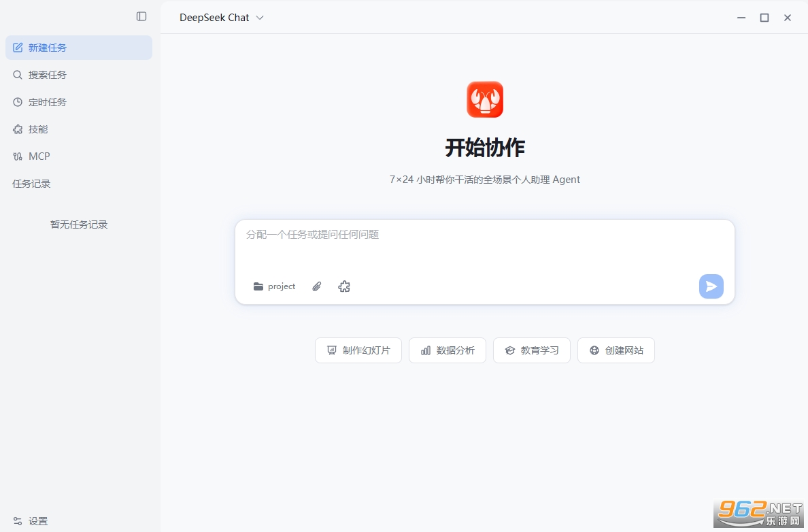Click the 定时任务 clock icon
Screen dimensions: 808x532
pos(18,102)
